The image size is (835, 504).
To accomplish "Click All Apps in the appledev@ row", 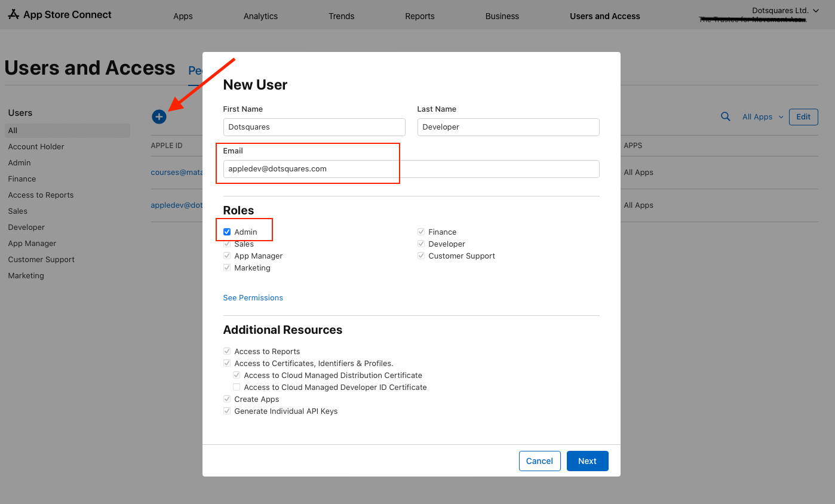I will coord(638,205).
